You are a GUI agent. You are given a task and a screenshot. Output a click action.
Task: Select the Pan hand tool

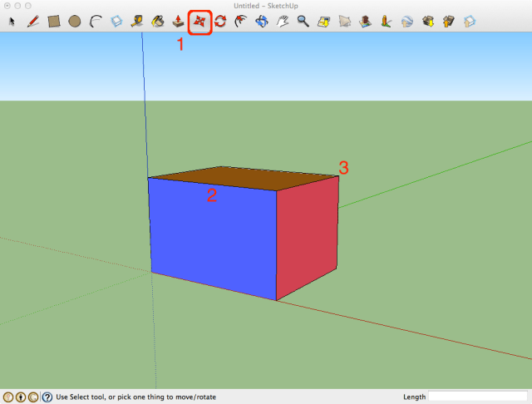coord(283,22)
